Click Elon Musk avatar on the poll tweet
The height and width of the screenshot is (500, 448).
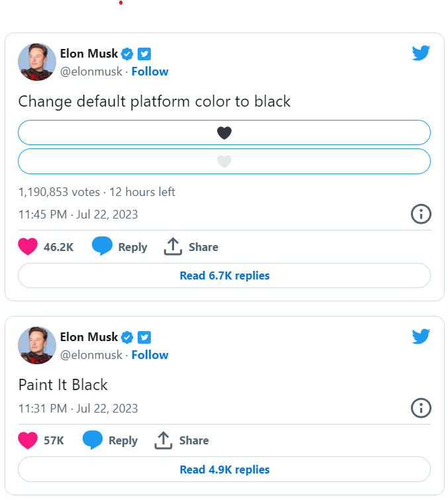click(x=37, y=62)
